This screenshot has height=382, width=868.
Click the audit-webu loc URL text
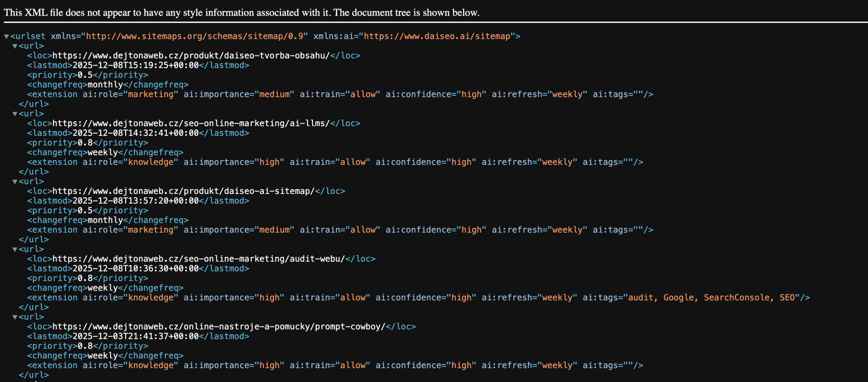pos(198,259)
